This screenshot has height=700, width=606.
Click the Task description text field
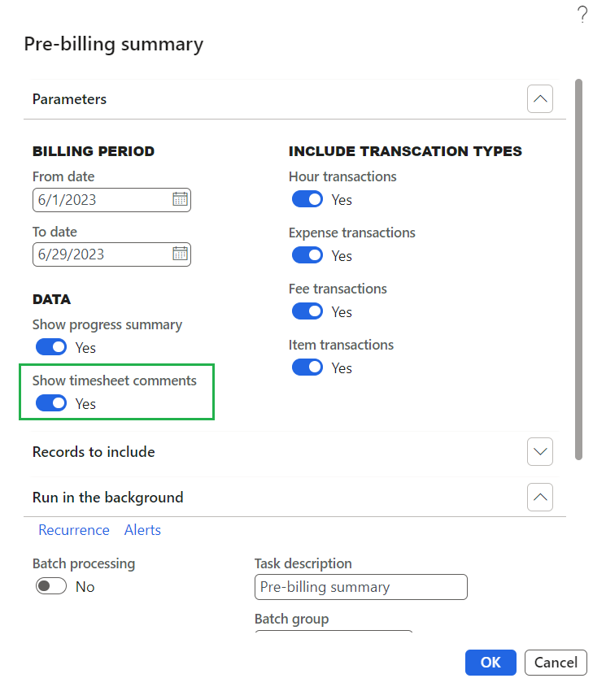(360, 587)
